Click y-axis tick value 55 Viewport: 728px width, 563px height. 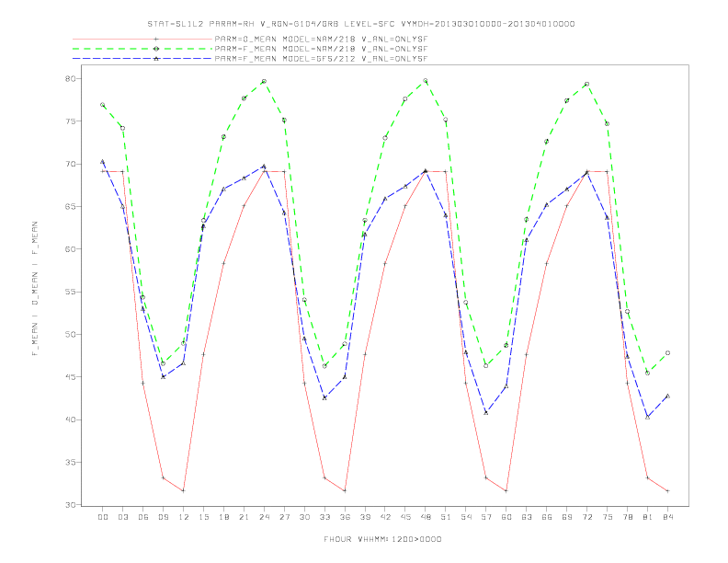tap(70, 292)
